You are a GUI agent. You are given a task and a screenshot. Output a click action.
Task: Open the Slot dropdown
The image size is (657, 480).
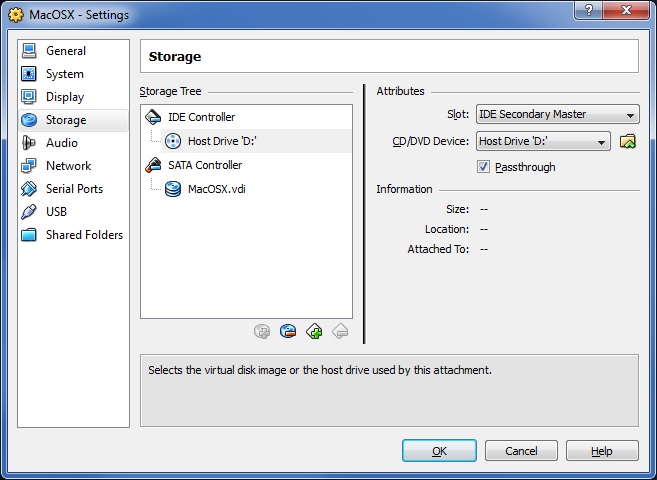coord(557,115)
